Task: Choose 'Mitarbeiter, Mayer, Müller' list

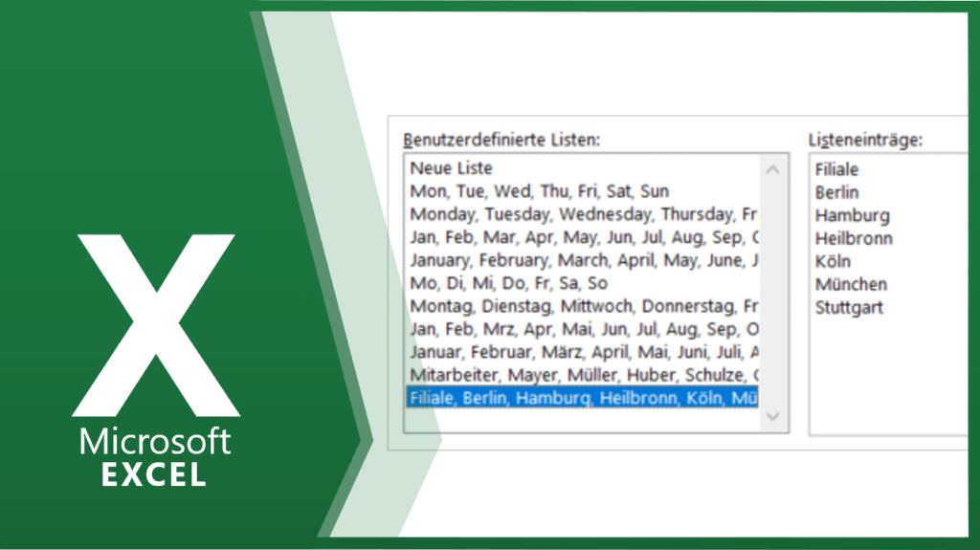Action: 583,375
